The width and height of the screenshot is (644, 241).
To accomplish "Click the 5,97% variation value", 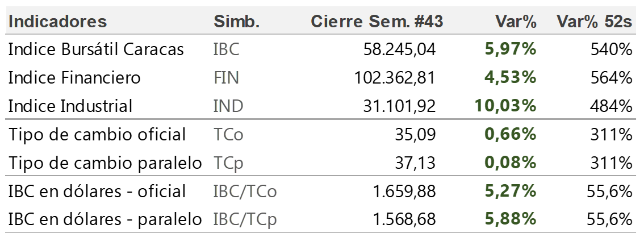I will pos(511,50).
